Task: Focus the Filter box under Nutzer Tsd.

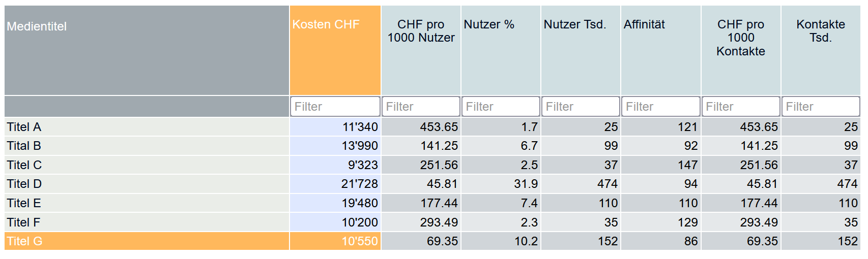Action: (x=581, y=107)
